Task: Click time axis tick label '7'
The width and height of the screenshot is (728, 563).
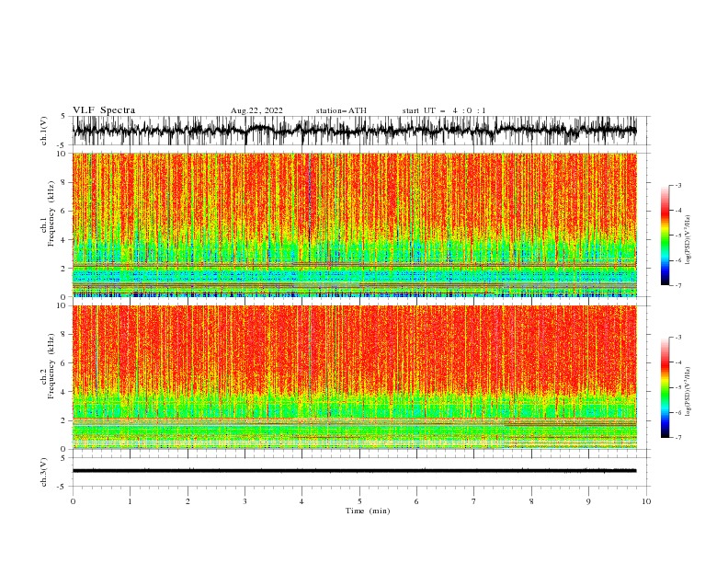Action: [474, 501]
